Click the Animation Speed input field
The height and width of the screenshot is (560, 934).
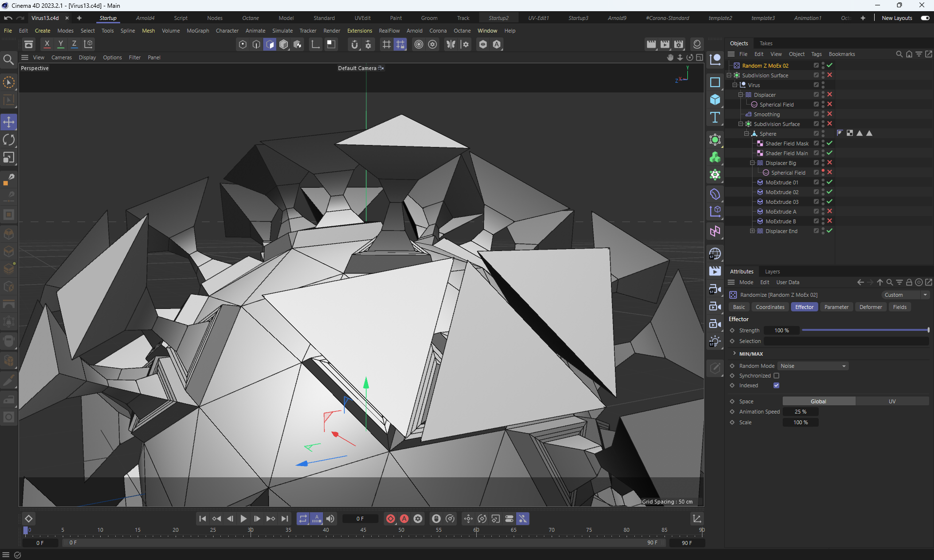800,412
